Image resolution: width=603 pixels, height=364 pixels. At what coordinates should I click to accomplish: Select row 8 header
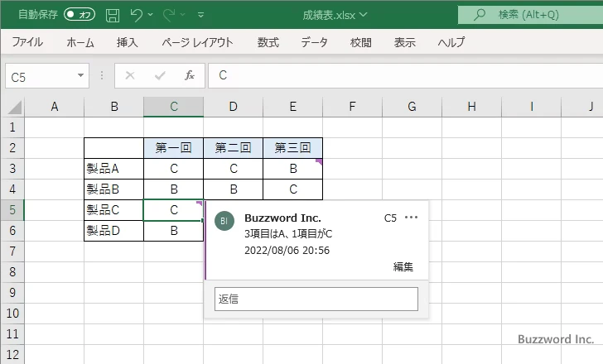tap(12, 272)
